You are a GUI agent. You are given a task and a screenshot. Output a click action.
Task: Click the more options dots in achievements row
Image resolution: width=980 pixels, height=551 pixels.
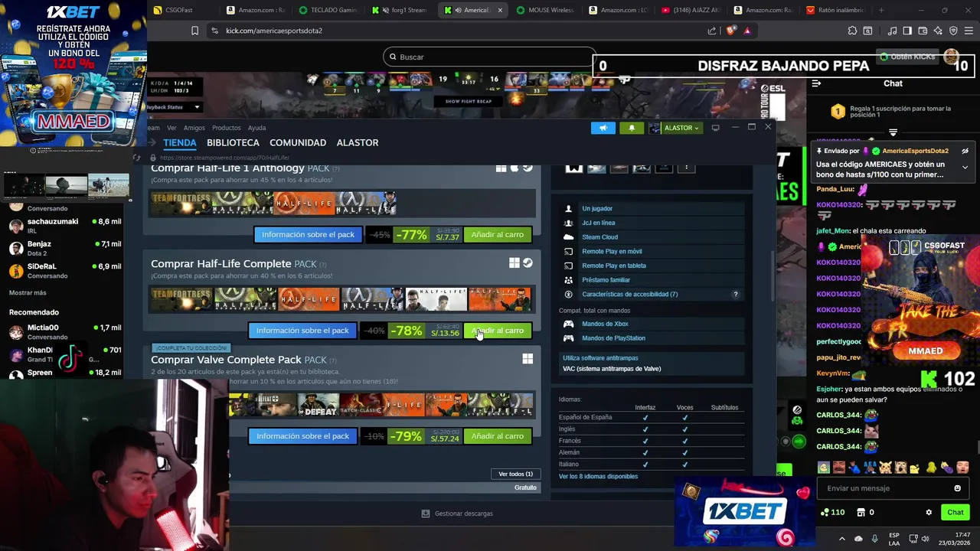[x=686, y=167]
